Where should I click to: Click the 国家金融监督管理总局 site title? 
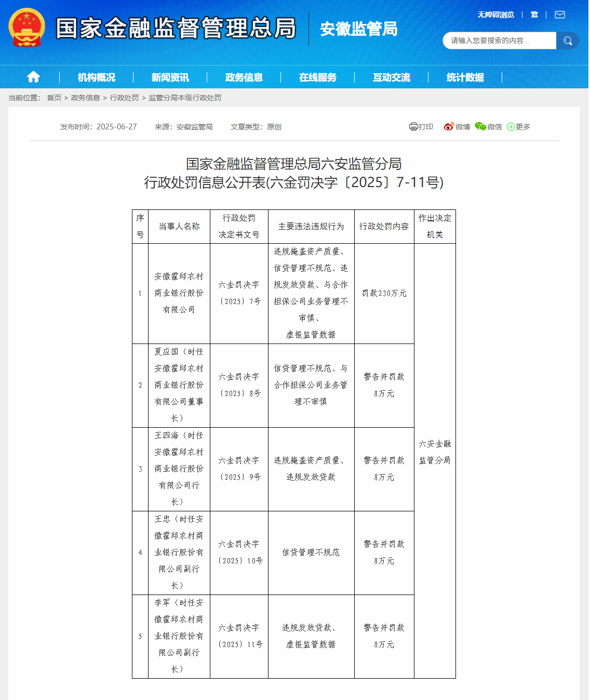pos(176,28)
